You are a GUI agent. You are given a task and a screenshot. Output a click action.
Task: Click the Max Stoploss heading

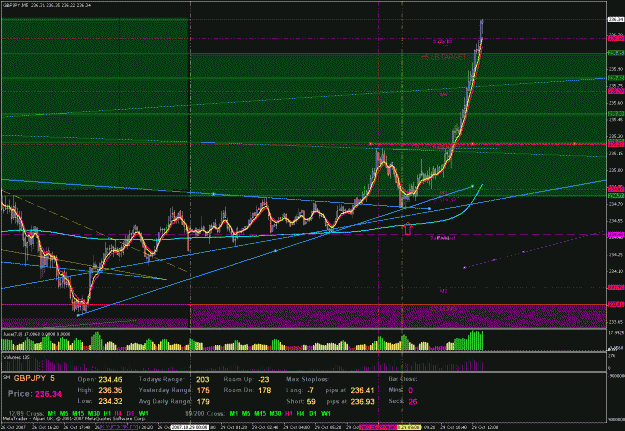click(x=306, y=380)
